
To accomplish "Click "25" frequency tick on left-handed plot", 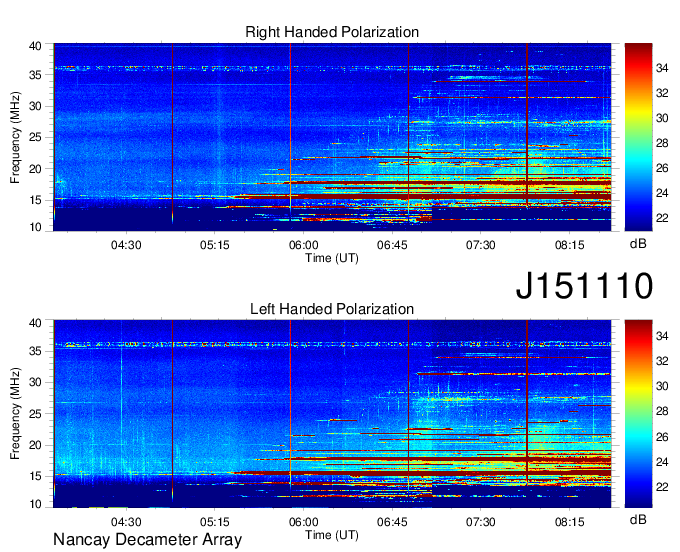I will (36, 414).
